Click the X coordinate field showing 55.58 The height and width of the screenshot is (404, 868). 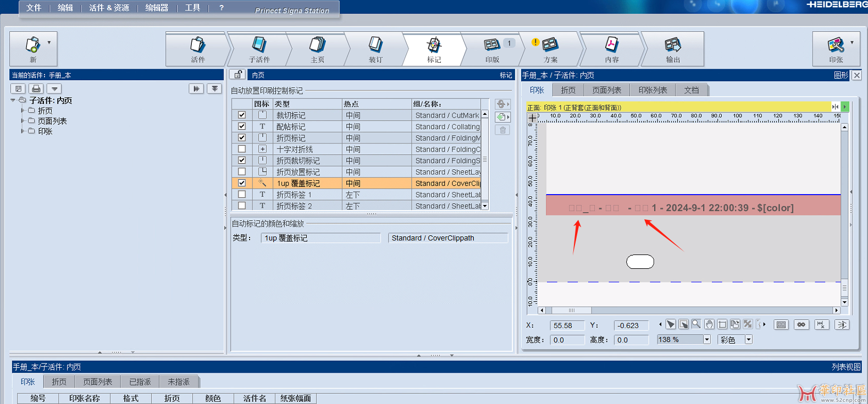[567, 325]
